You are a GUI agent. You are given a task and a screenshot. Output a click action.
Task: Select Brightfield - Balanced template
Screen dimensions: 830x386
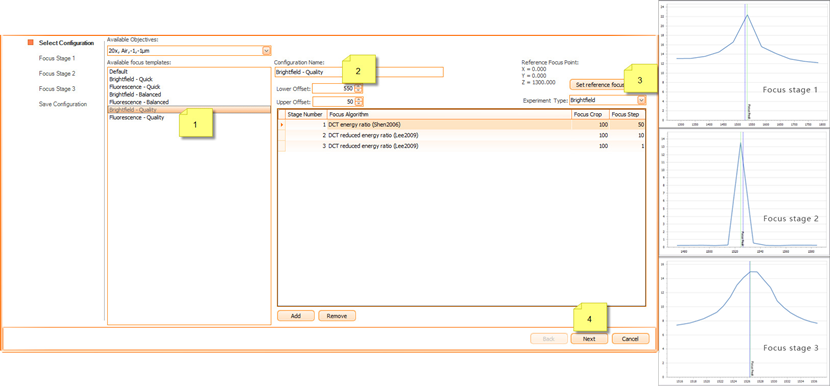(x=189, y=94)
